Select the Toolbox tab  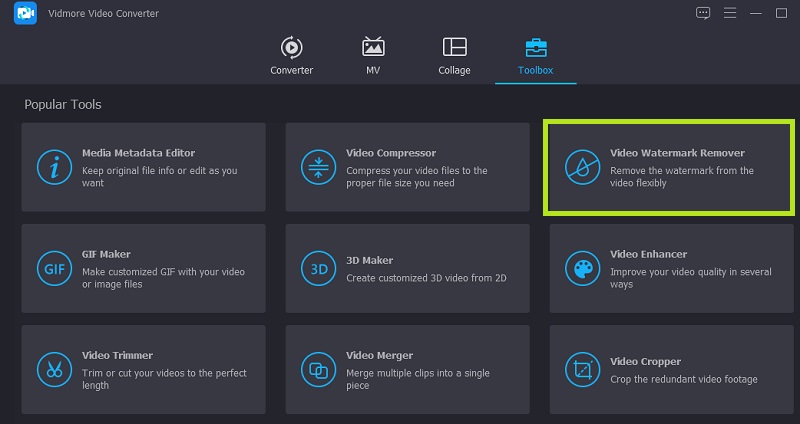[535, 55]
